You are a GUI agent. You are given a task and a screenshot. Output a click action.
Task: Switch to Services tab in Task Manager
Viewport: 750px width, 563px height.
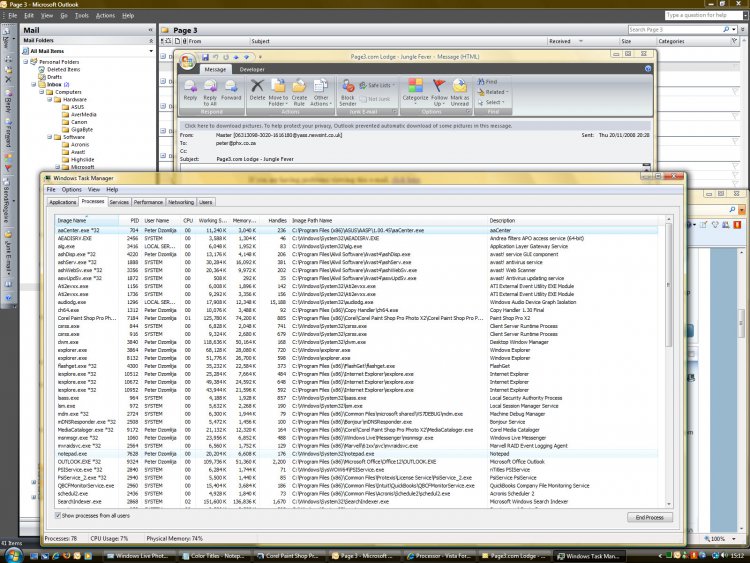[119, 202]
